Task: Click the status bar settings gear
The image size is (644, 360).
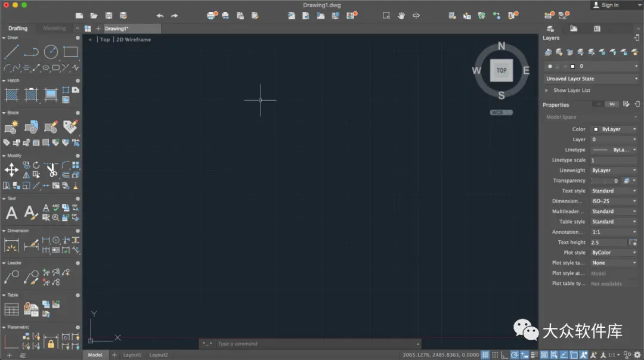Action: tap(637, 355)
